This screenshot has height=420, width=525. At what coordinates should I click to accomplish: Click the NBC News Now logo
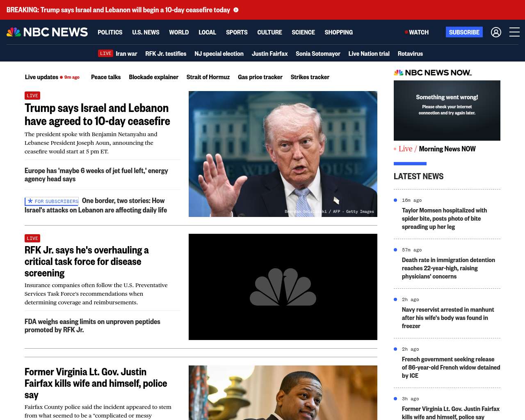[x=433, y=73]
